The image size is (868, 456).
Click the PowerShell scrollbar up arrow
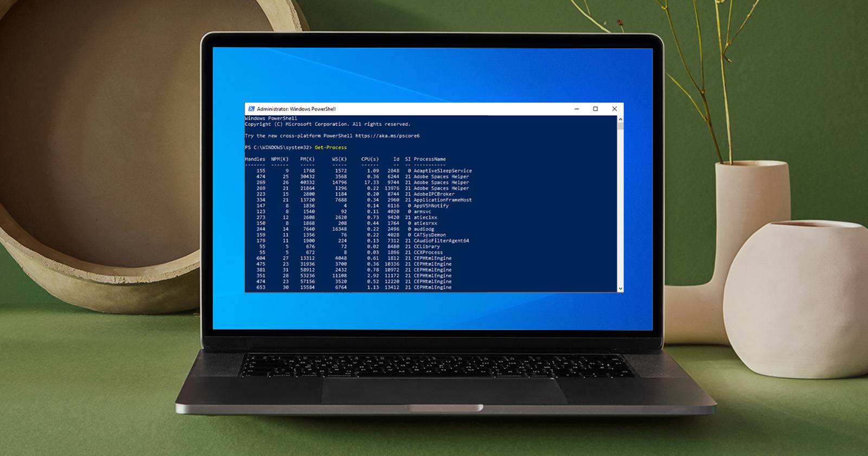620,119
